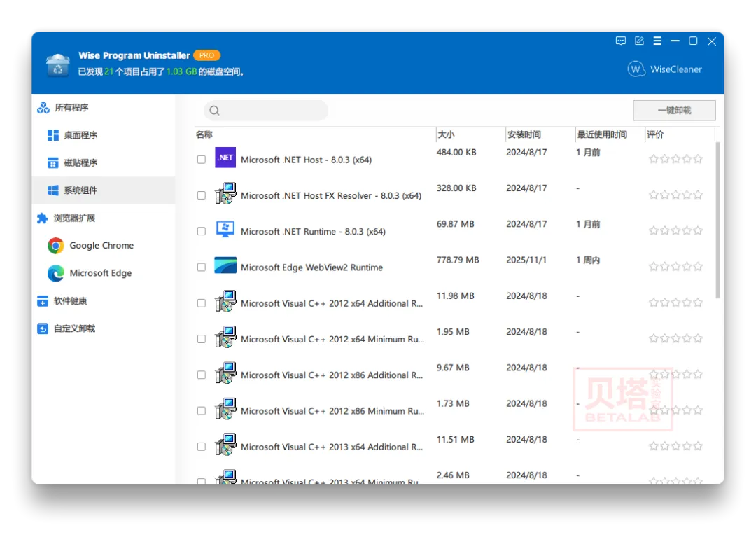Click the magnifier icon in search box
The image size is (756, 535).
click(x=215, y=111)
